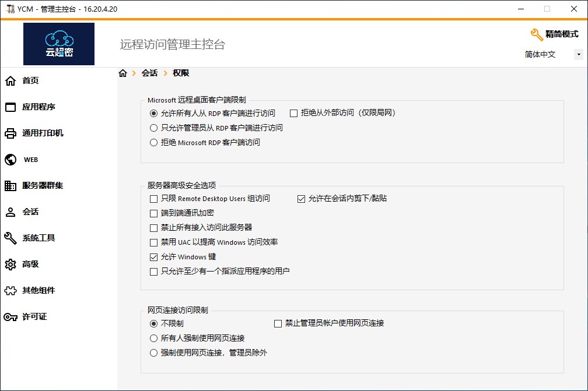Minimize the YCM window
This screenshot has width=588, height=391.
coord(521,9)
